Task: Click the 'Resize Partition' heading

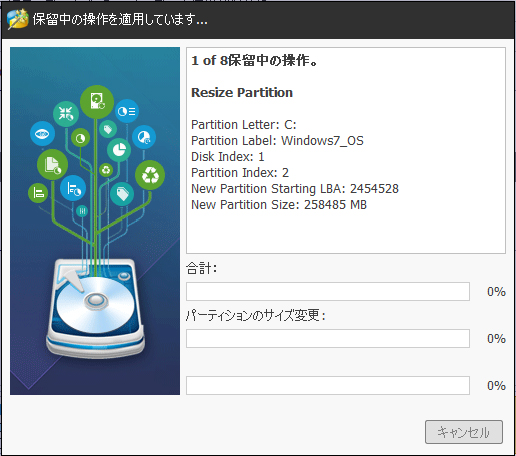Action: 242,92
